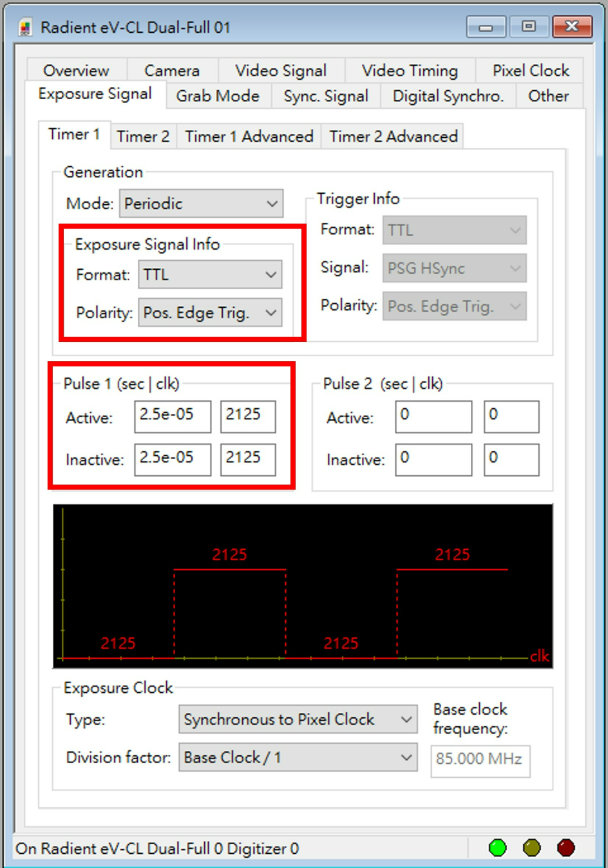The height and width of the screenshot is (868, 608).
Task: Click Pulse 1 Inactive seconds field
Action: click(173, 460)
